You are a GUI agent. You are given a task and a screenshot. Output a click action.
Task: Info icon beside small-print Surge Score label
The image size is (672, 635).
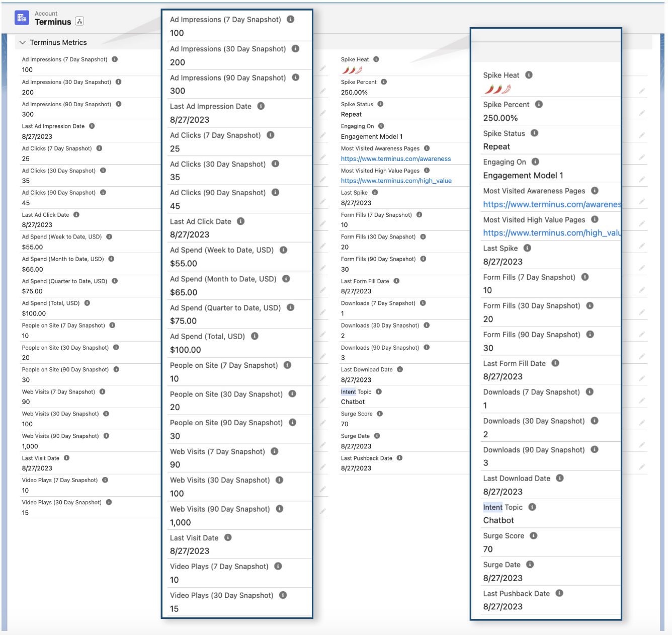click(x=380, y=414)
